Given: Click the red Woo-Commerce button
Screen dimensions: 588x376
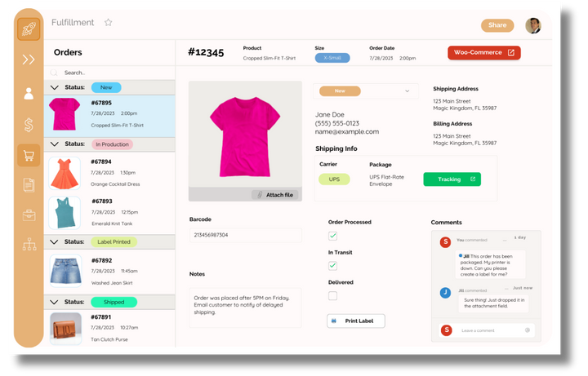Looking at the screenshot, I should (x=483, y=53).
